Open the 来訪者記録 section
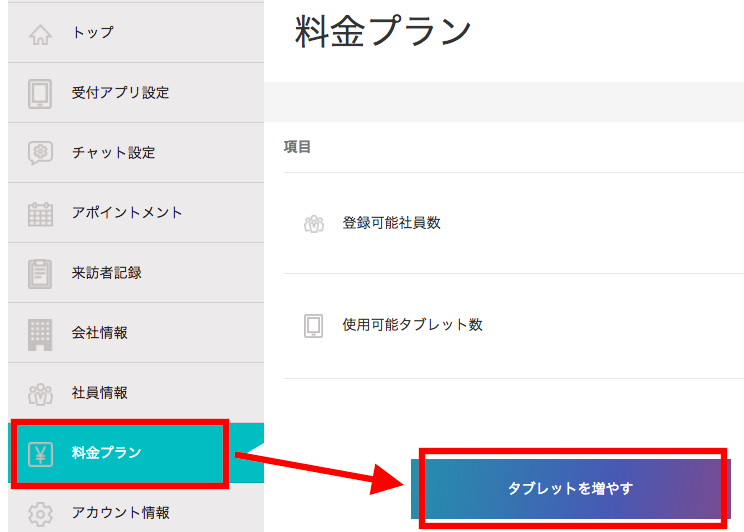The height and width of the screenshot is (532, 744). click(x=106, y=273)
